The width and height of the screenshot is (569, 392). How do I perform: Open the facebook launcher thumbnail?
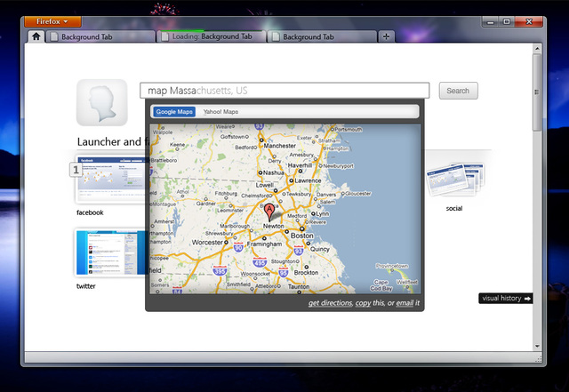(112, 179)
